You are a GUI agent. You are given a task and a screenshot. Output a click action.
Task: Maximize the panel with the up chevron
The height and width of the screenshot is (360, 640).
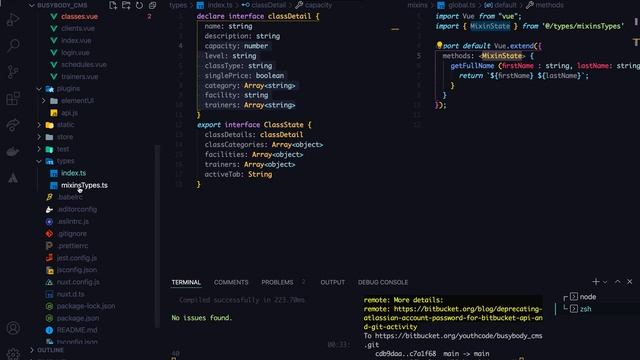[618, 282]
